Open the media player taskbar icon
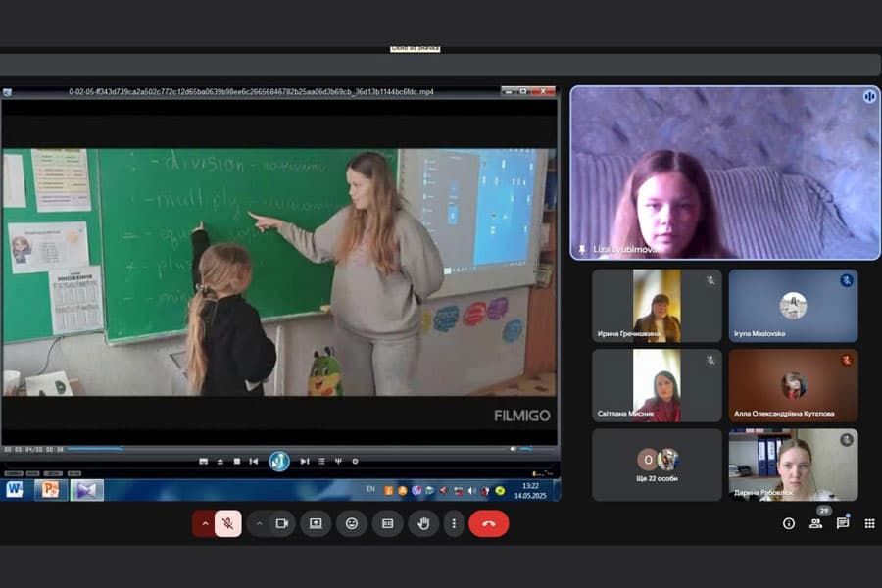This screenshot has height=588, width=882. (x=86, y=490)
